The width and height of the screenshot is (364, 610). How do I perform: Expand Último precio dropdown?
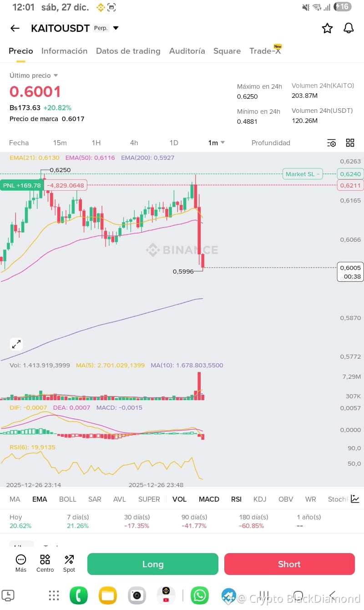[56, 76]
